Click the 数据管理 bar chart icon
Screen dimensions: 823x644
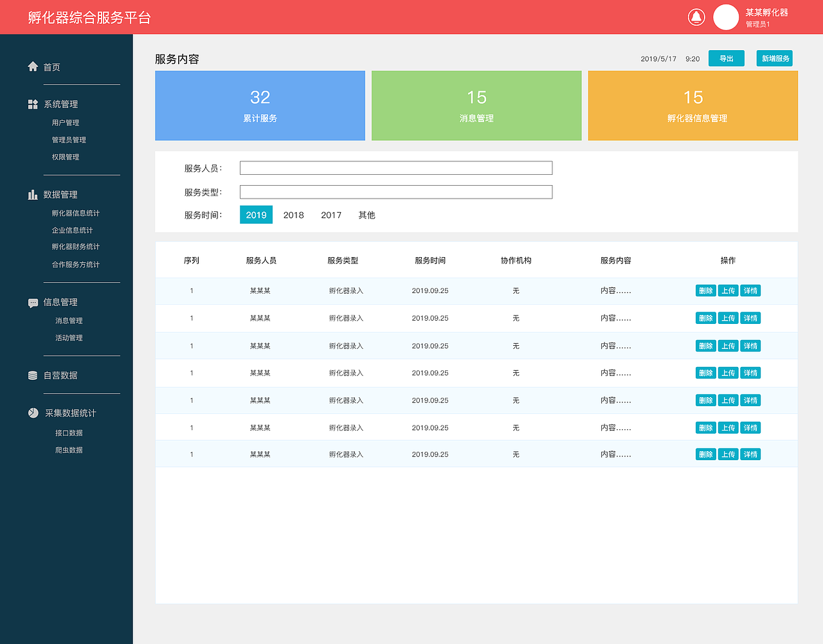point(33,194)
